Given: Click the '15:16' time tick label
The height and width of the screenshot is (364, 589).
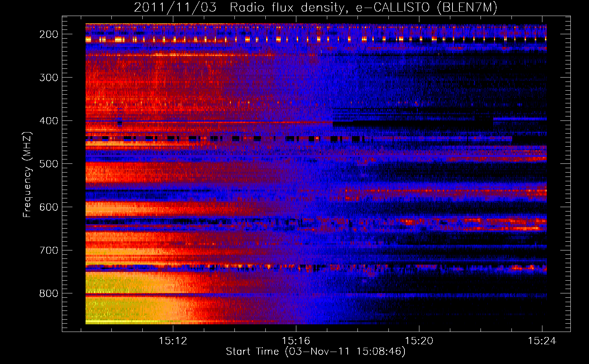Looking at the screenshot, I should click(296, 341).
